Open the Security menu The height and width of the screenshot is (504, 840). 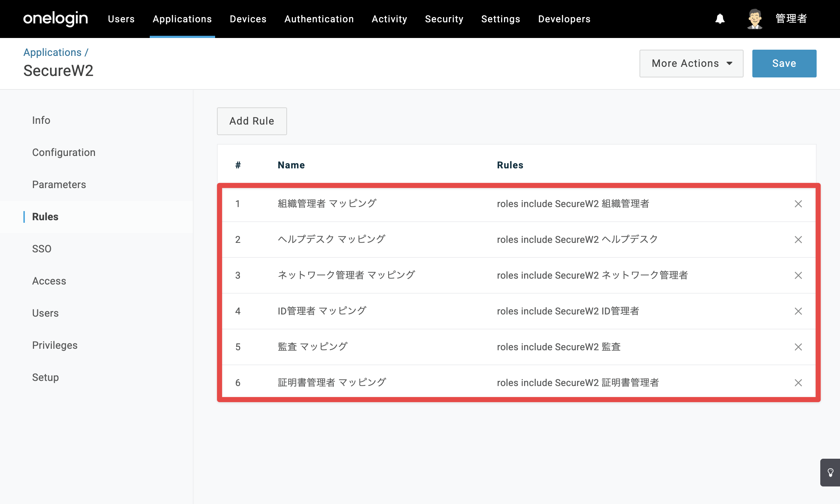click(444, 19)
